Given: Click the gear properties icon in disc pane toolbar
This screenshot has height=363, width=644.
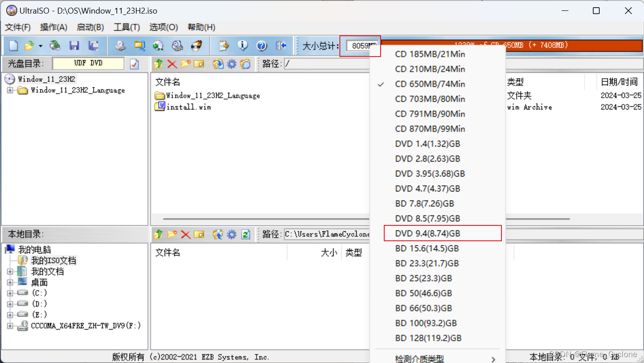Looking at the screenshot, I should point(232,64).
